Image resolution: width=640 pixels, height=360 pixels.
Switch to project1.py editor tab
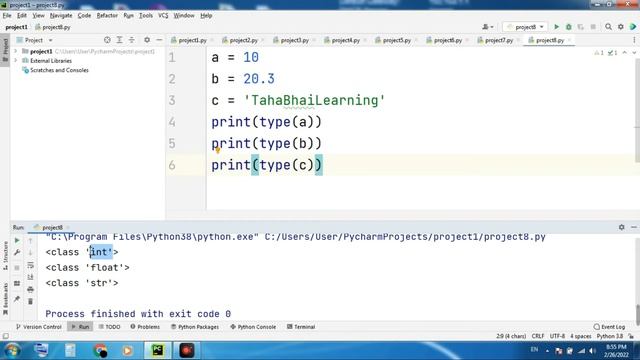(x=192, y=40)
